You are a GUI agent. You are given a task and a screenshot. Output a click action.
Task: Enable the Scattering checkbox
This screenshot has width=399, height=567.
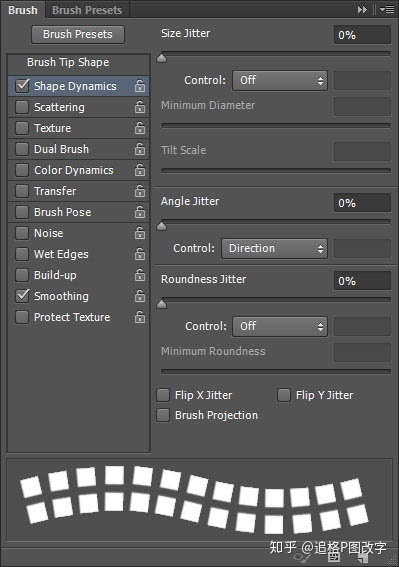click(22, 107)
